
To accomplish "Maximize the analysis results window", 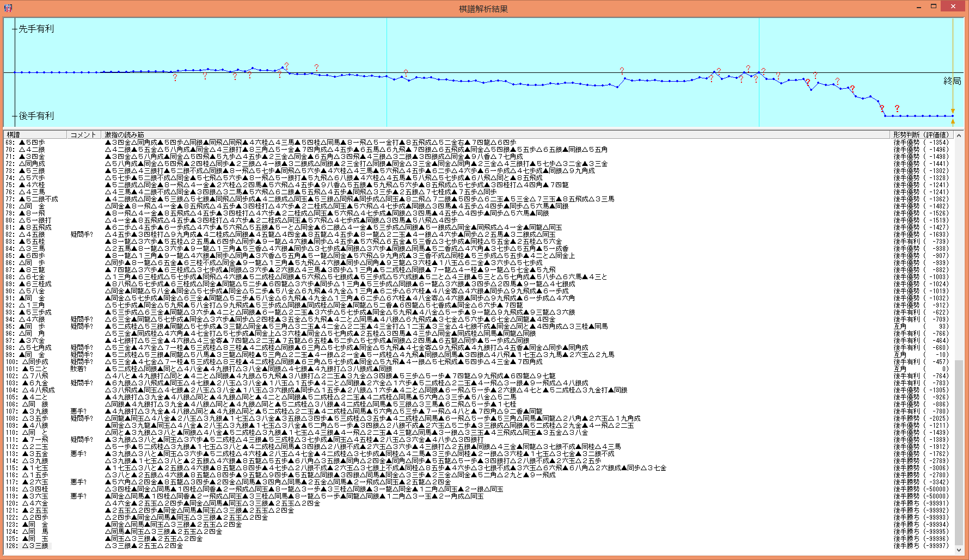I will pos(934,7).
